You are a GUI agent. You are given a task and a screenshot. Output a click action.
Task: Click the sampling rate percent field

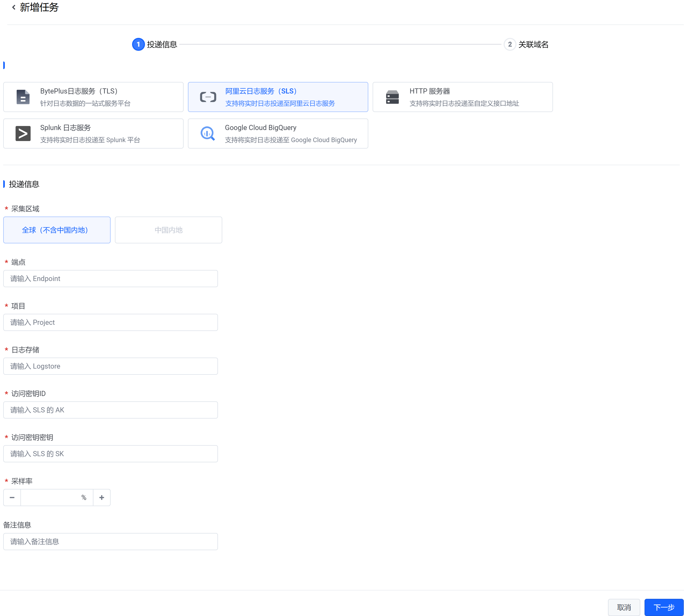tap(51, 498)
